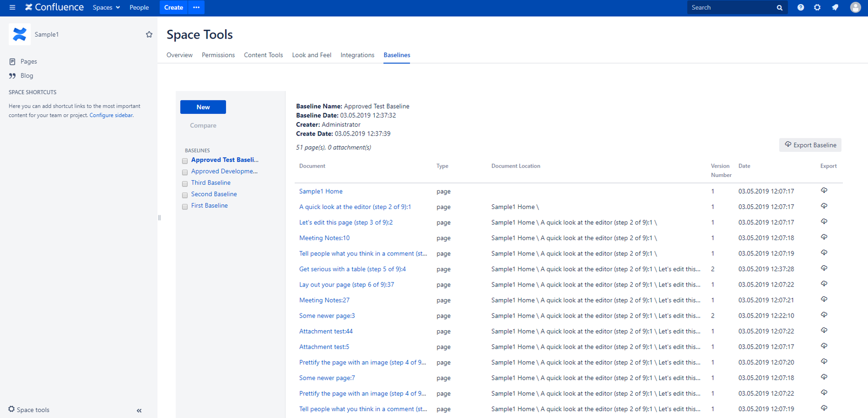Open the user profile avatar
Viewport: 868px width, 418px height.
(x=855, y=7)
